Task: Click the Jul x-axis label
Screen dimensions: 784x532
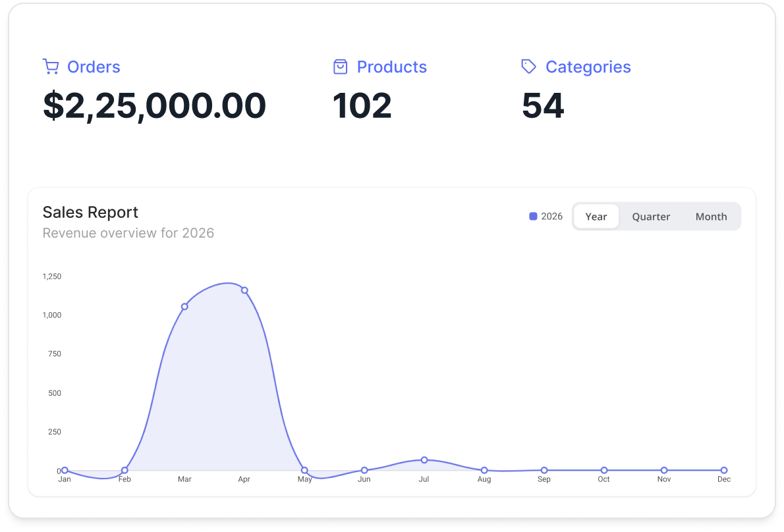Action: click(424, 479)
